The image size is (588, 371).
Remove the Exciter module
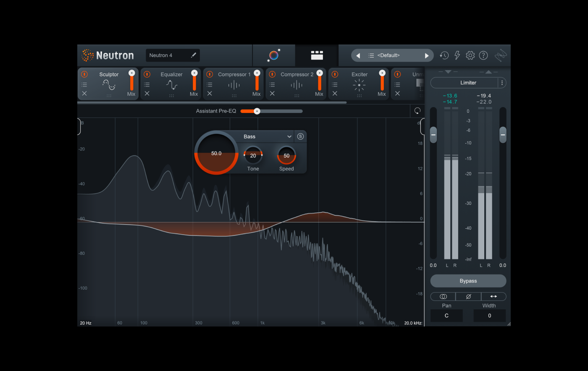335,94
